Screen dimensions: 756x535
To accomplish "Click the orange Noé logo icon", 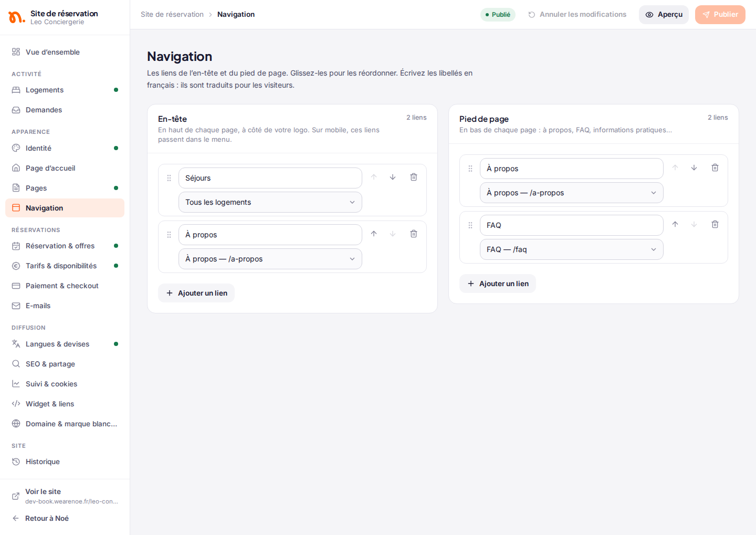I will click(x=16, y=17).
